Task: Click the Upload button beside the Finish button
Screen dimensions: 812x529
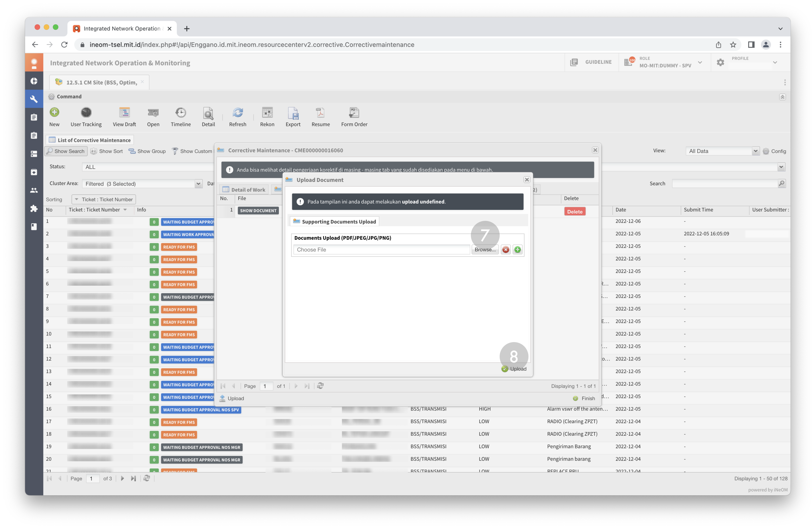Action: [x=232, y=398]
